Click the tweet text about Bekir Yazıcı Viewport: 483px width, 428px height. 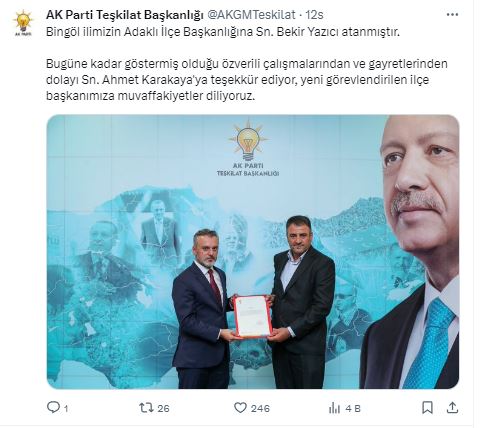[222, 32]
